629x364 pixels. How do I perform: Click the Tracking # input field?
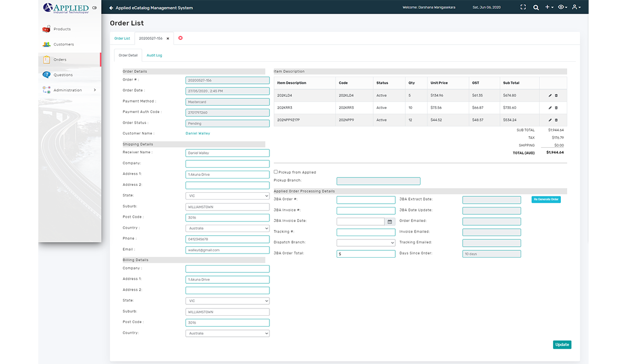click(365, 232)
